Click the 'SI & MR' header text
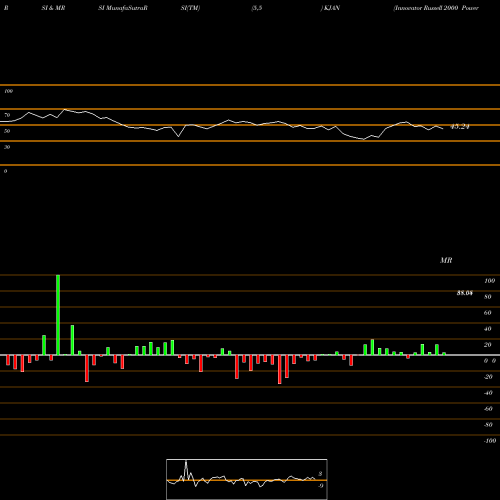 (x=53, y=8)
